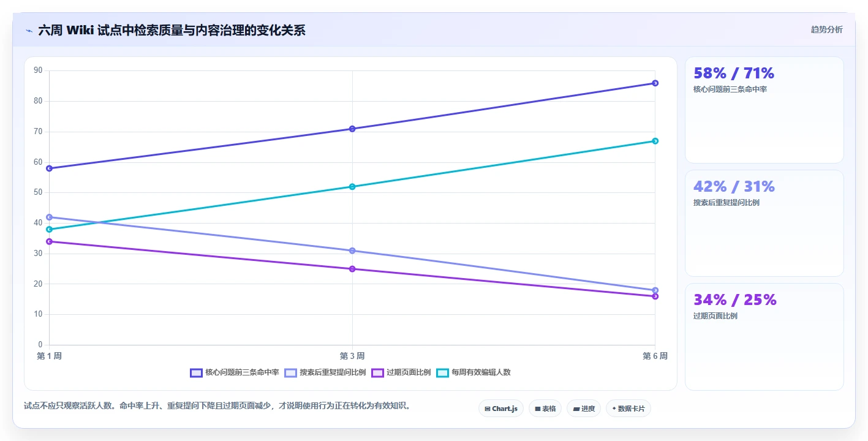868x441 pixels.
Task: Click 第 6 周 point on 命中率 line at 86
Action: [x=655, y=83]
